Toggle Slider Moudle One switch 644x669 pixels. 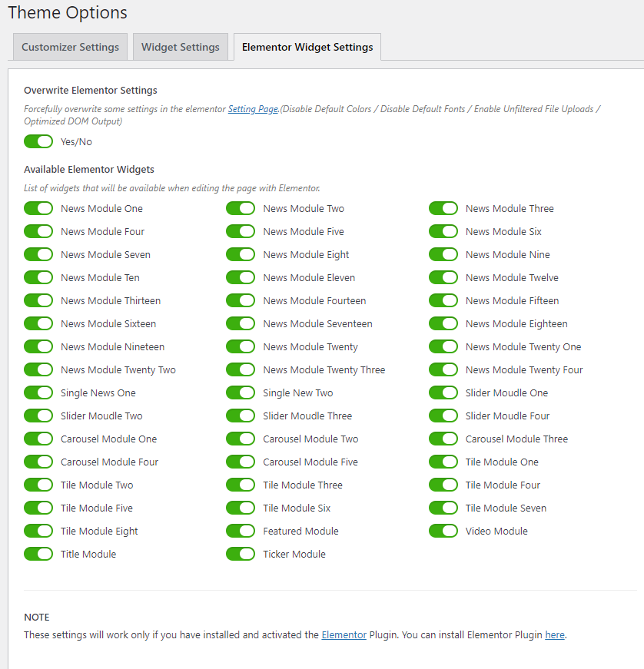click(x=443, y=392)
